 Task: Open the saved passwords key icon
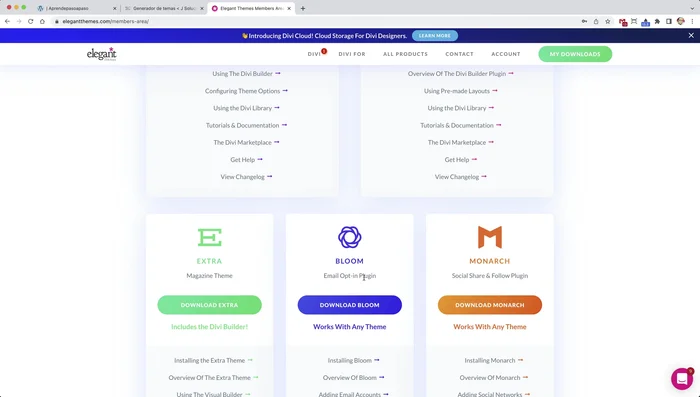coord(584,21)
